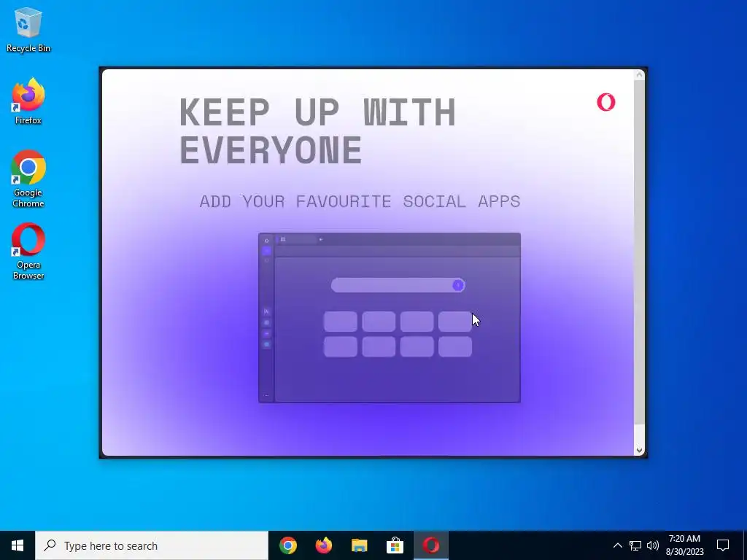Open the network status tray icon
Screen dimensions: 747x560
[x=635, y=545]
